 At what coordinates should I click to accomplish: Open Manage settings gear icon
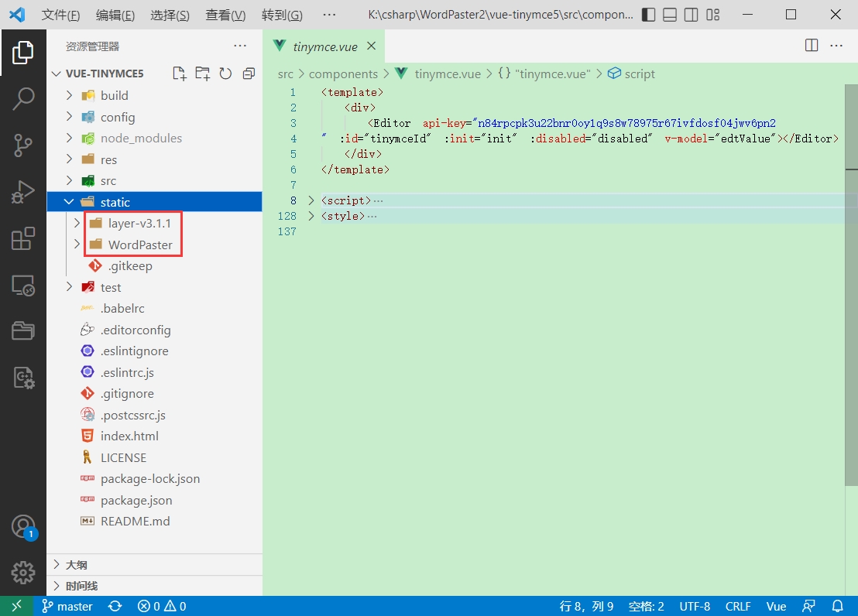(22, 573)
